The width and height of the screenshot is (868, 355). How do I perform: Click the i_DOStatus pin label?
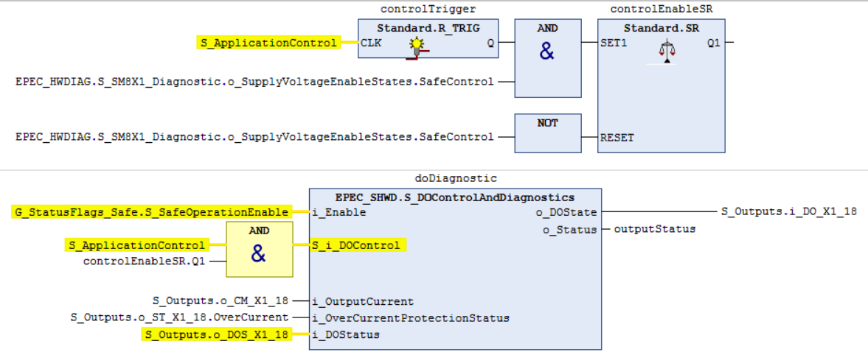coord(345,334)
